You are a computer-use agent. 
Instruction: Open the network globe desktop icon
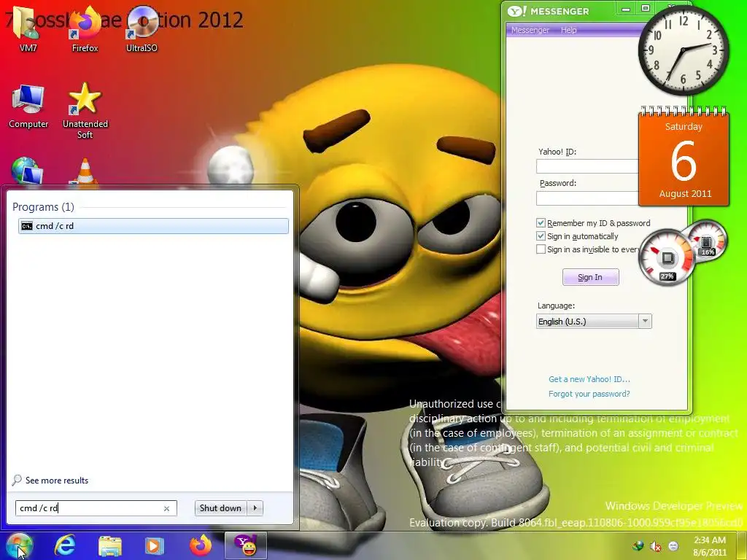(26, 171)
